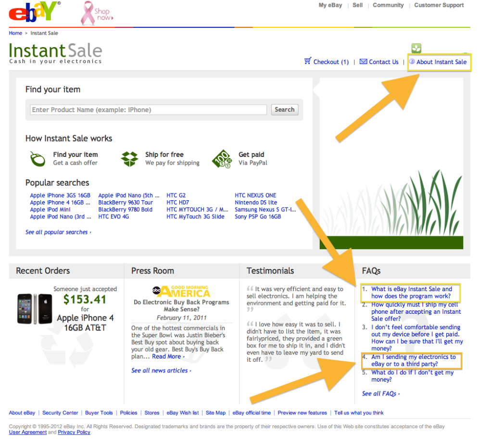This screenshot has height=448, width=492.
Task: Select Apple iPod Nano (5th popular search
Action: 128,195
